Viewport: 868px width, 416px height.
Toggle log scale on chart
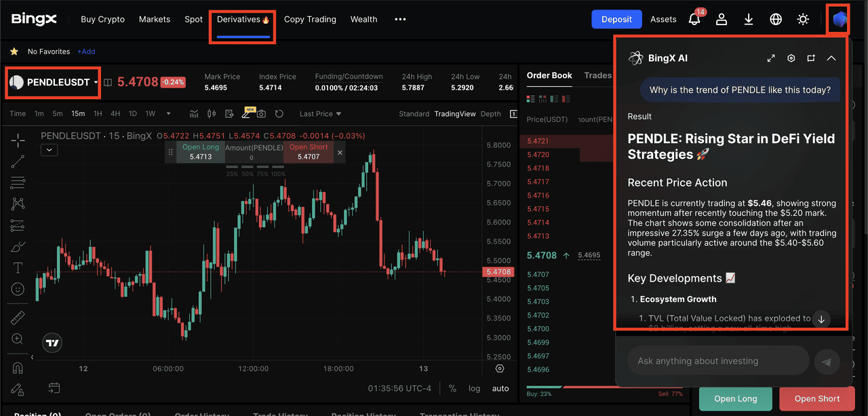[474, 388]
